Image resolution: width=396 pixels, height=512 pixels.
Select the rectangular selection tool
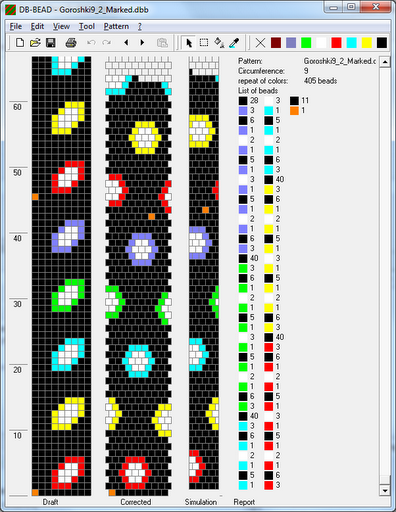point(204,43)
